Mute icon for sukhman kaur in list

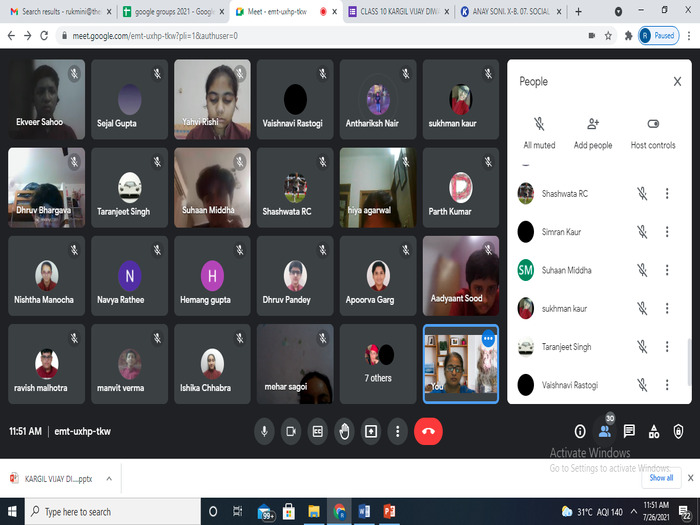click(x=642, y=308)
